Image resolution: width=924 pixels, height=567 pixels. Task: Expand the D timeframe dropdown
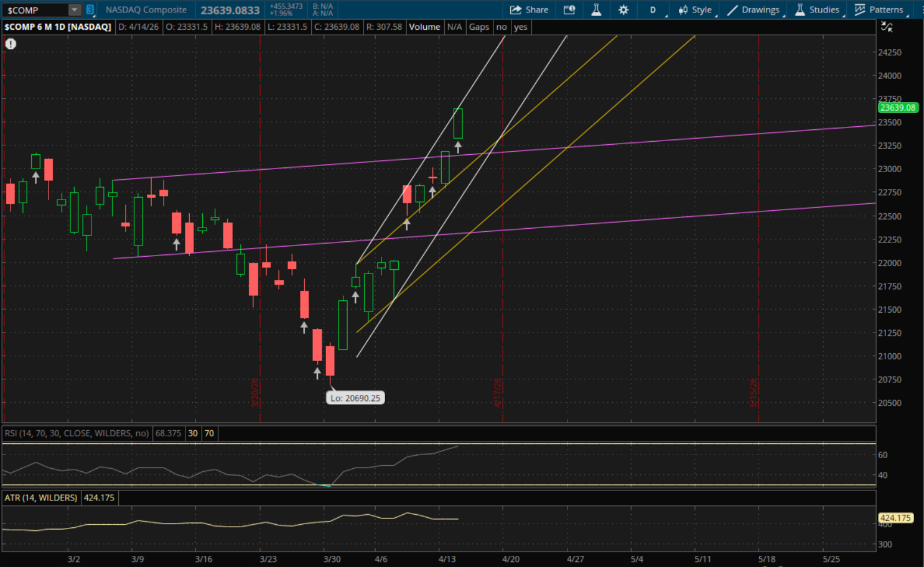coord(654,10)
